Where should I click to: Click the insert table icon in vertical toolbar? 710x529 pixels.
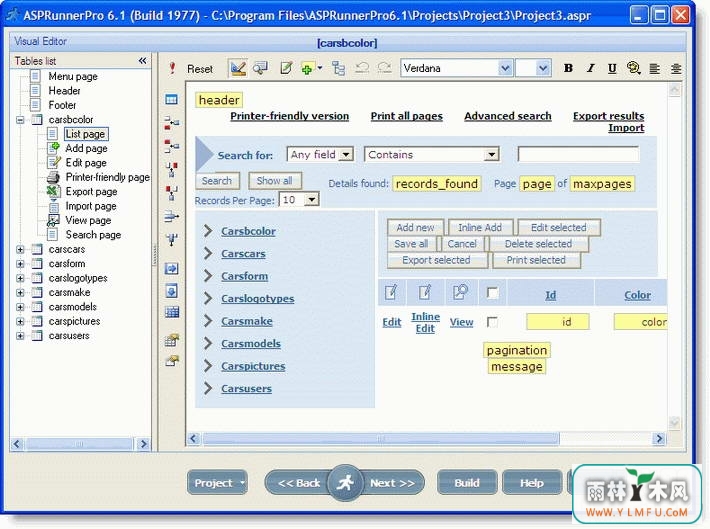click(171, 99)
